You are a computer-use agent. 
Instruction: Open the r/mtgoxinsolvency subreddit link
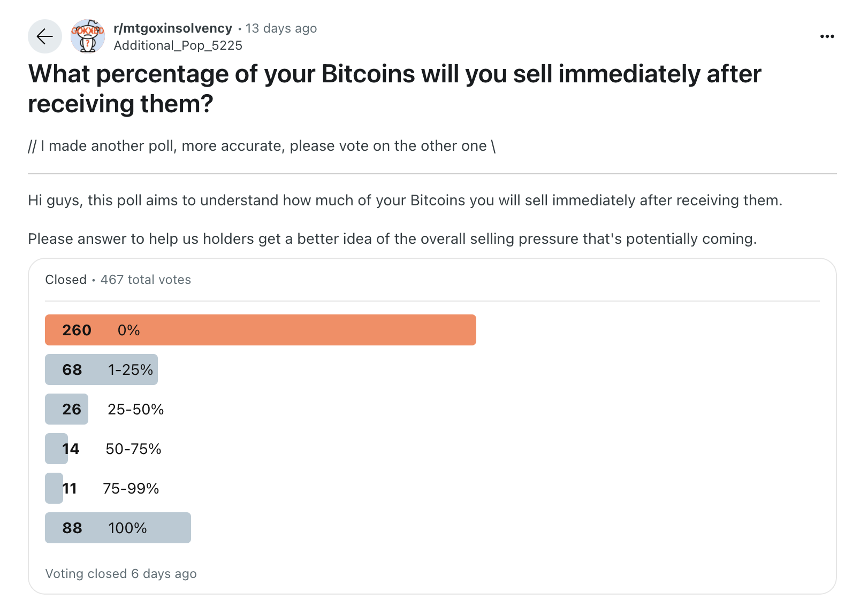click(x=173, y=28)
